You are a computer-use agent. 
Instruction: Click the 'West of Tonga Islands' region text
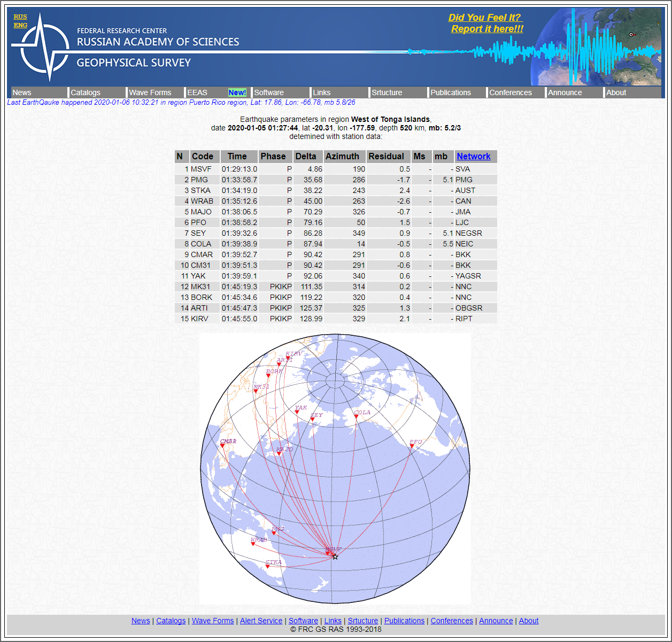click(390, 119)
